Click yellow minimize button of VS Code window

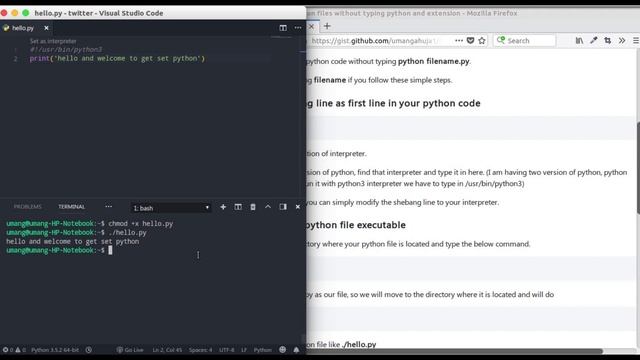(15, 13)
